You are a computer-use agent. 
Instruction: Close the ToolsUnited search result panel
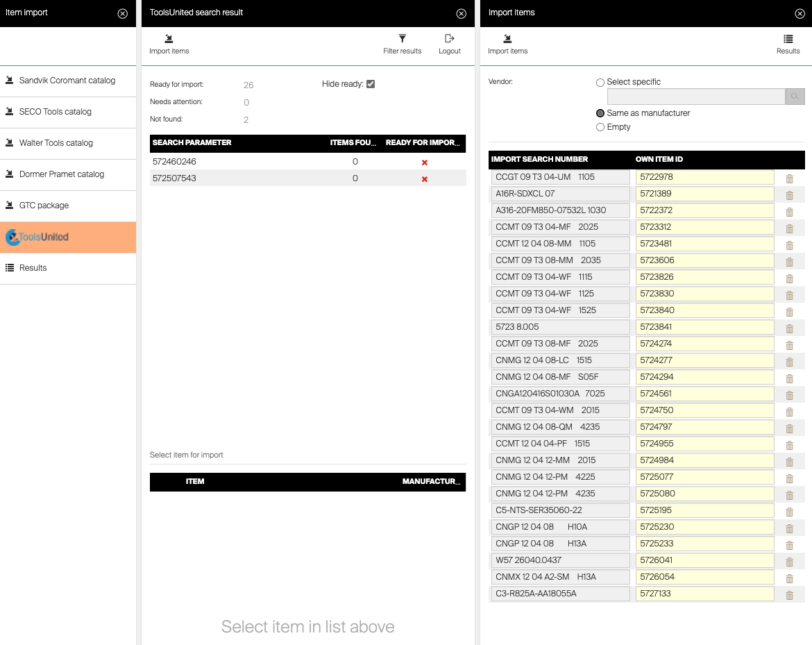(x=461, y=13)
